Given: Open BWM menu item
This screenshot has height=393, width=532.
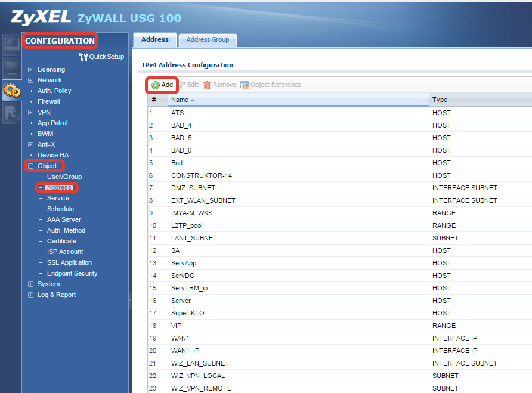Looking at the screenshot, I should 45,134.
